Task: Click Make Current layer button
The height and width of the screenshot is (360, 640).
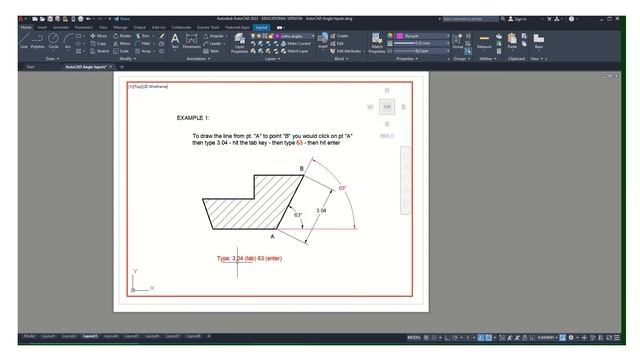Action: tap(296, 43)
